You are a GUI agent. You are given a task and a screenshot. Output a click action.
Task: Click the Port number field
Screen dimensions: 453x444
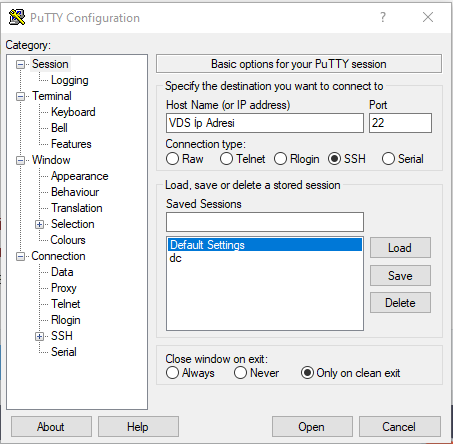click(400, 123)
